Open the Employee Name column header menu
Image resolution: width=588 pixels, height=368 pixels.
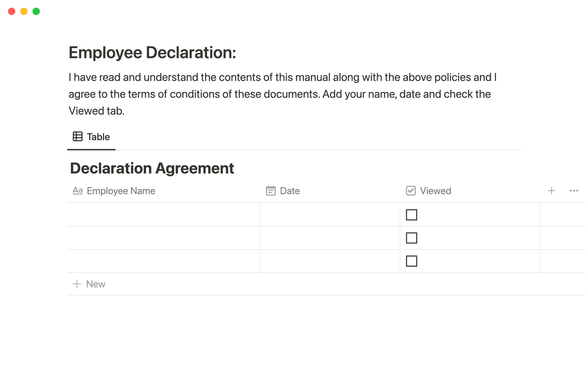click(x=121, y=191)
